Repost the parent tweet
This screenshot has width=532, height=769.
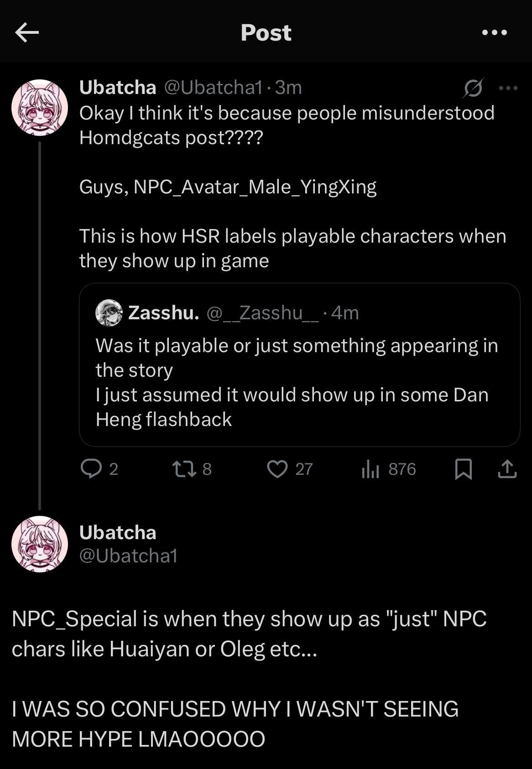pyautogui.click(x=184, y=469)
